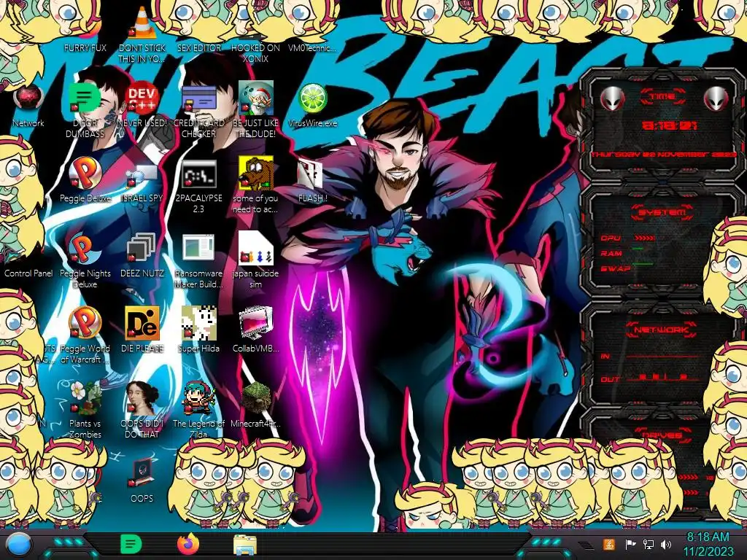The image size is (747, 560).
Task: Click the network IN graph in the widget
Action: tap(664, 356)
